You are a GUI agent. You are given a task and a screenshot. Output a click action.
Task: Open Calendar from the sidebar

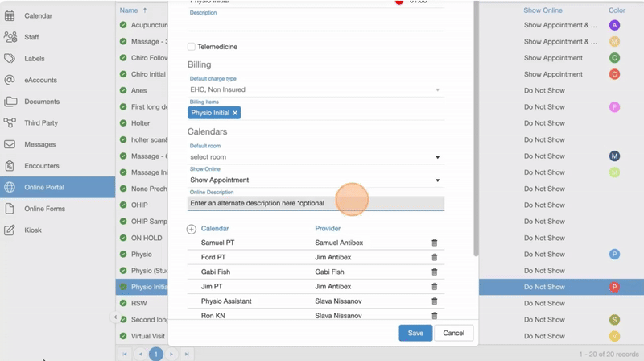click(x=38, y=15)
